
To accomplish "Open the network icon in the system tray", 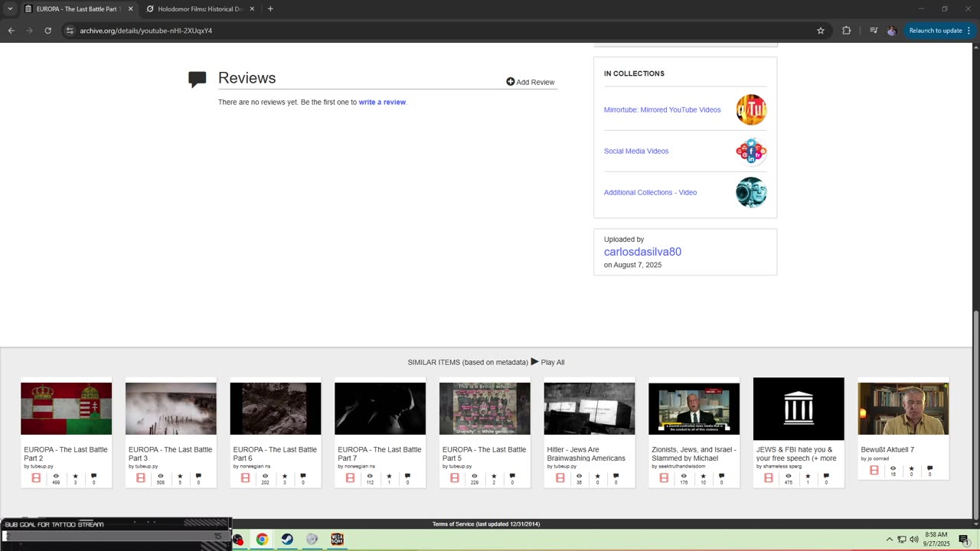I will [902, 540].
